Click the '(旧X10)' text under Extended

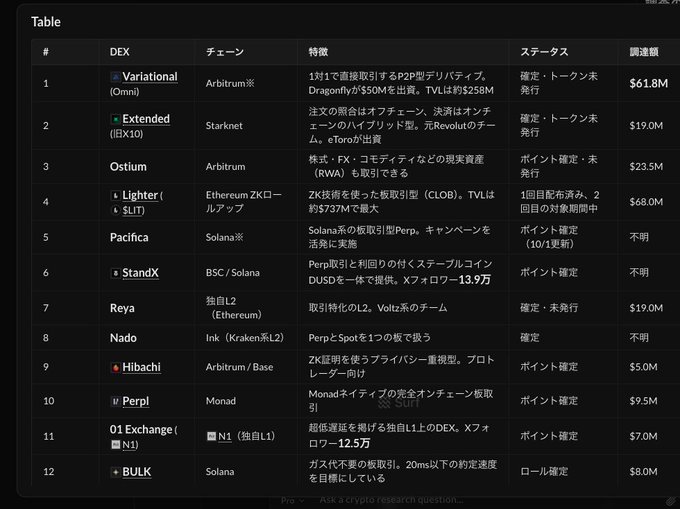pos(126,134)
